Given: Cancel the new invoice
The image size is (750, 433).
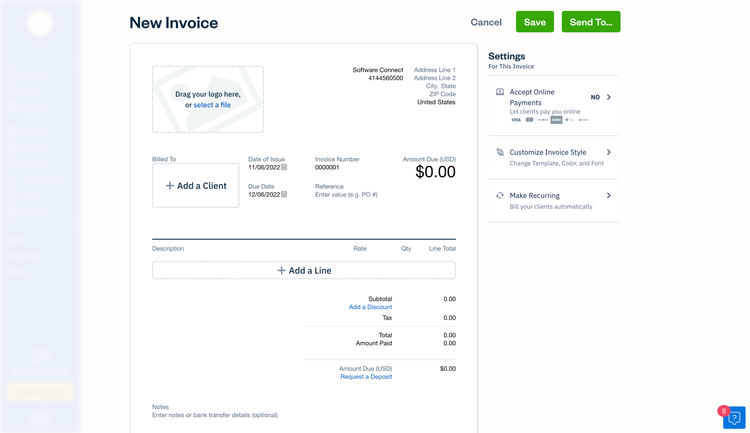Looking at the screenshot, I should [x=486, y=22].
